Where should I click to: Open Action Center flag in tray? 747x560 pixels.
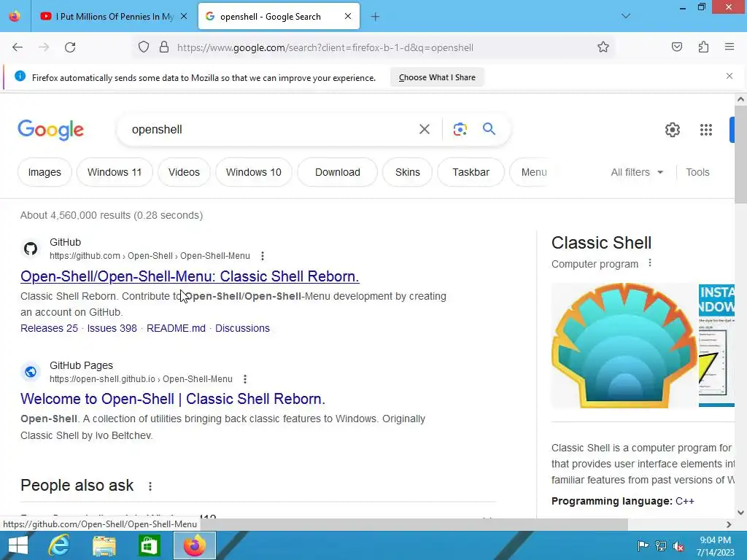click(x=643, y=545)
